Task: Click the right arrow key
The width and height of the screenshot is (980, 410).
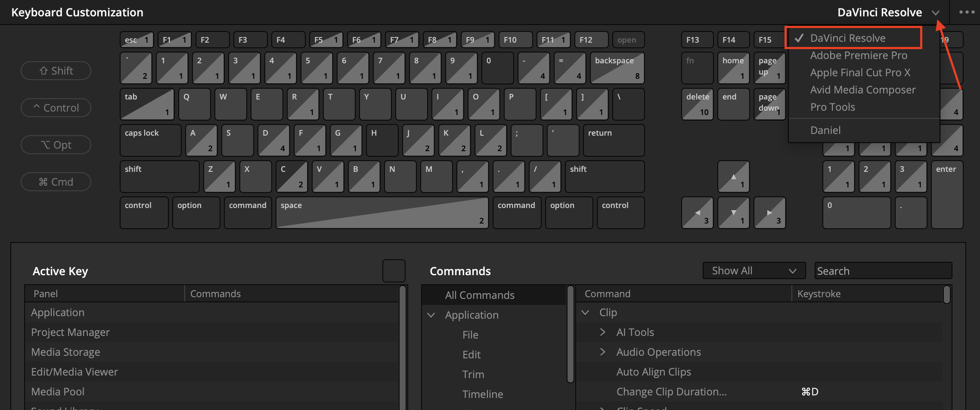Action: coord(770,213)
